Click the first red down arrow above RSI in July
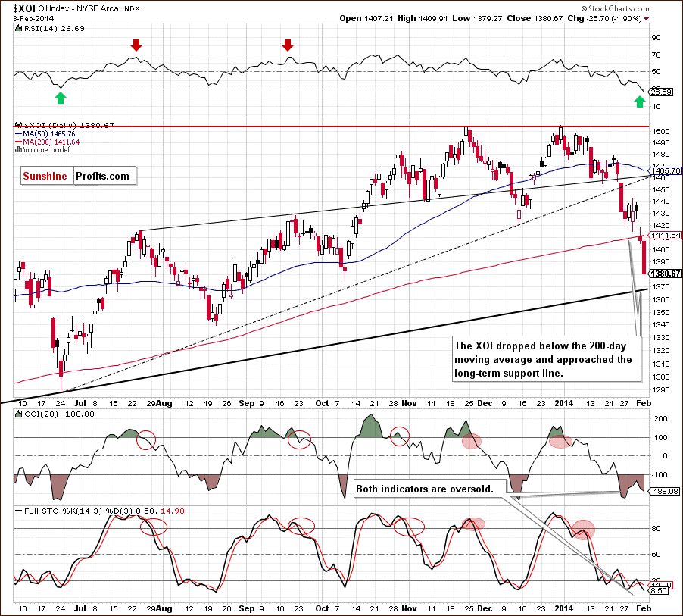683x616 pixels. (136, 45)
